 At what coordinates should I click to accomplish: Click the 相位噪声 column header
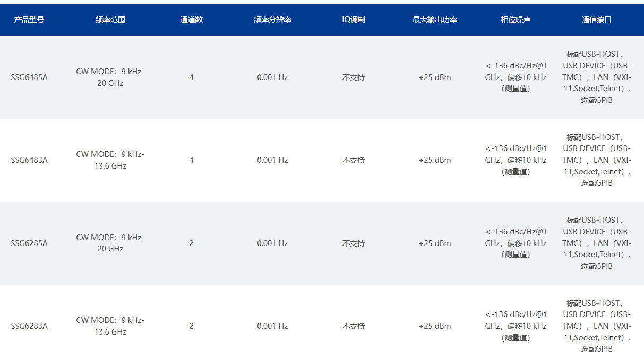[x=516, y=20]
